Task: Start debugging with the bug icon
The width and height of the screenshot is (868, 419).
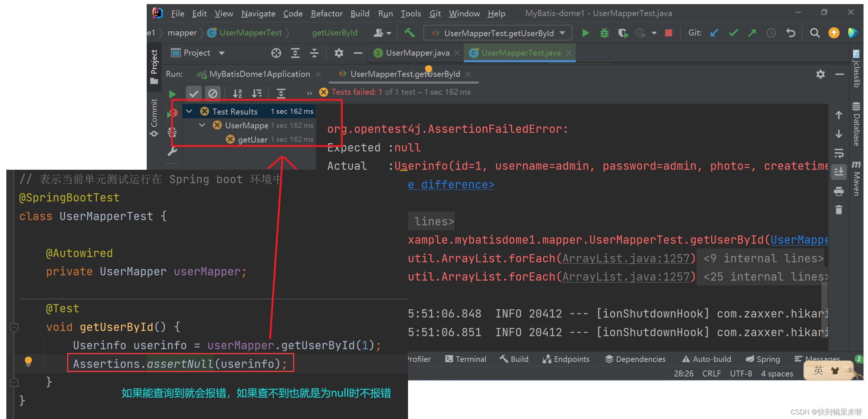Action: pyautogui.click(x=604, y=33)
